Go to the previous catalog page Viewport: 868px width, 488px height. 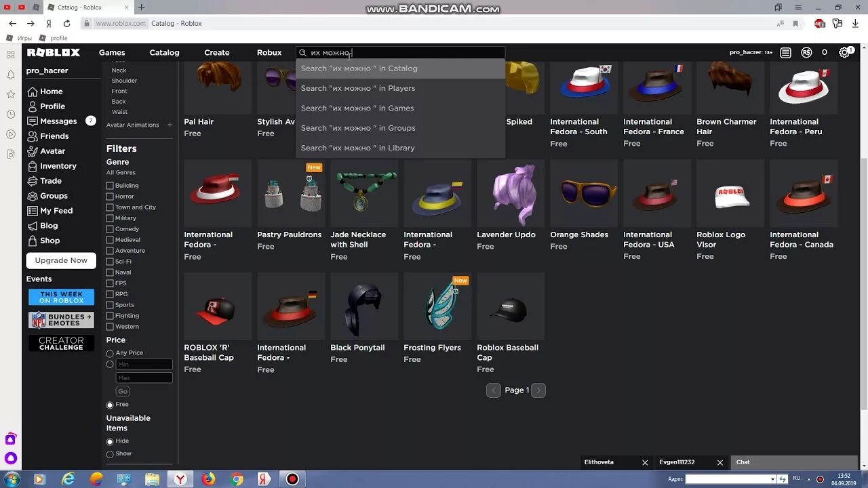(x=494, y=390)
